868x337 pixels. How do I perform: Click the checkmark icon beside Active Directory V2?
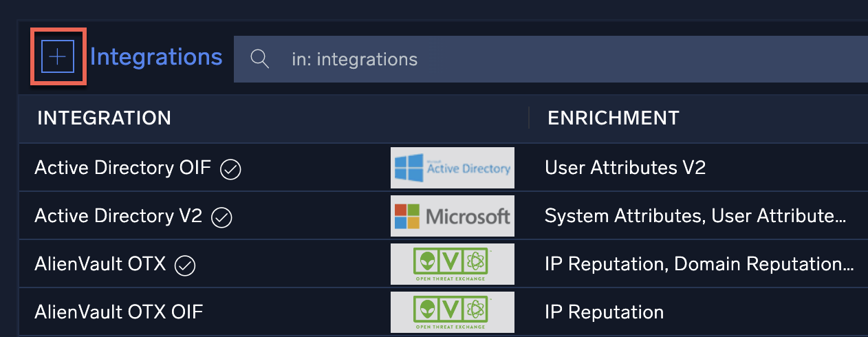[x=222, y=217]
